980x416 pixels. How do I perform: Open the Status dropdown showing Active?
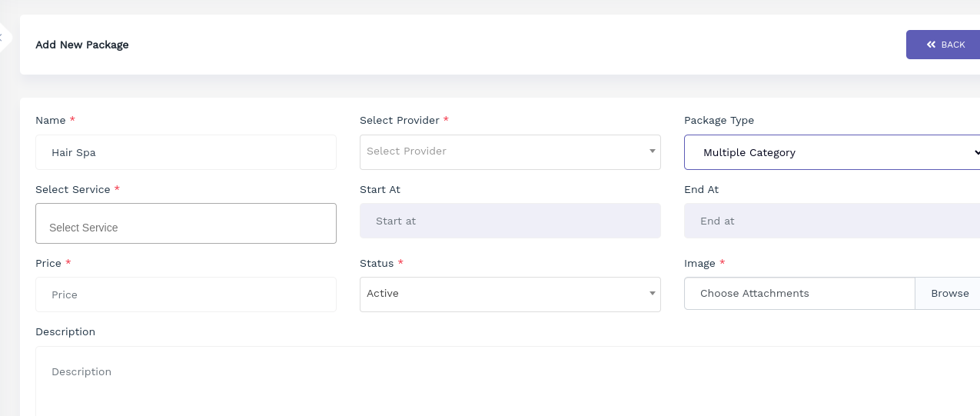tap(510, 295)
